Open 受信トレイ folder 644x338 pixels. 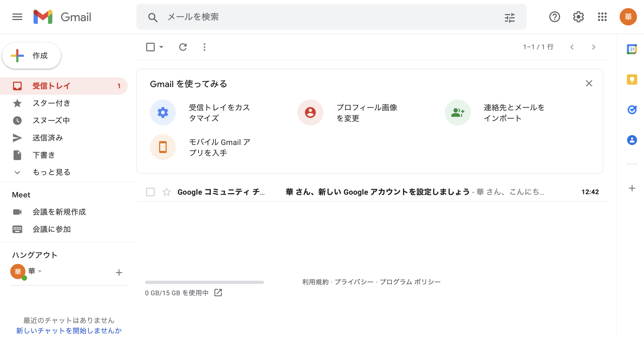[64, 86]
